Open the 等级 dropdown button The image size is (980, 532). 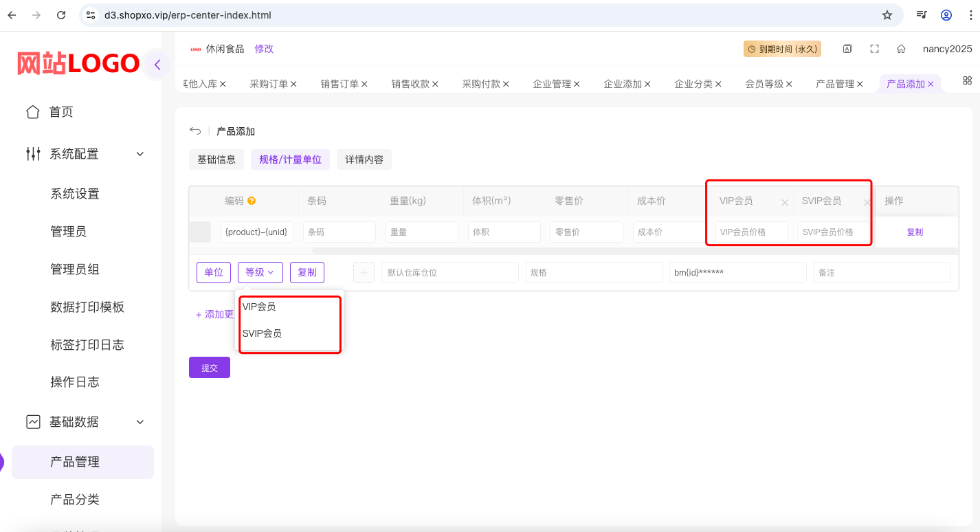coord(260,273)
